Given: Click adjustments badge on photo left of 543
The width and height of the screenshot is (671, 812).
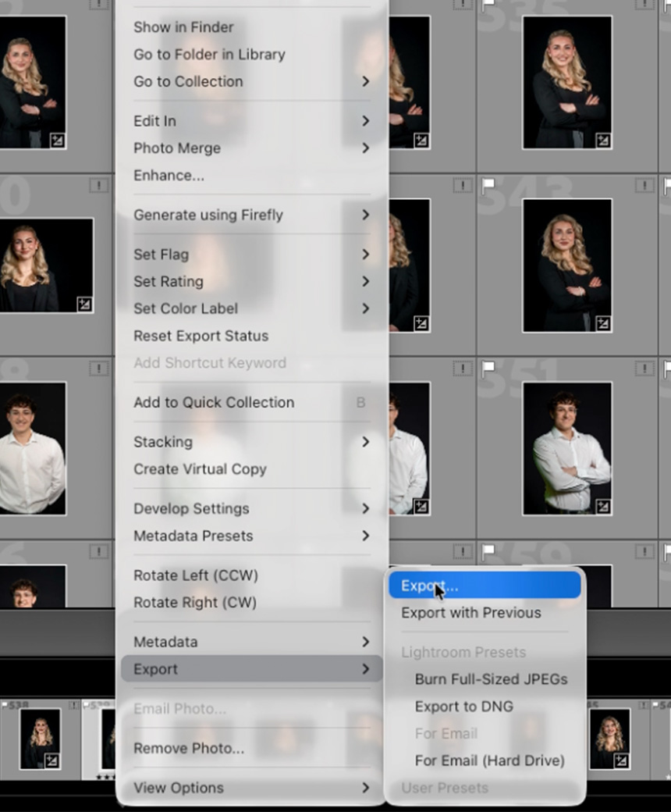Looking at the screenshot, I should [421, 324].
